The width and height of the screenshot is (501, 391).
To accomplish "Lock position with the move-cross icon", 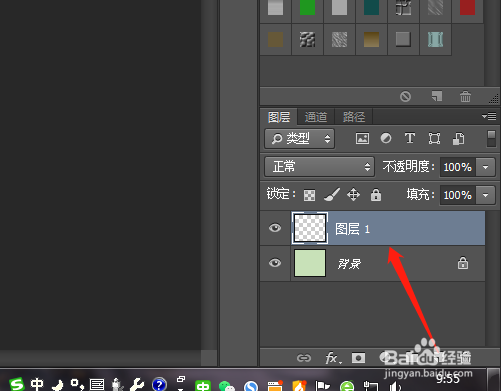I will point(353,195).
